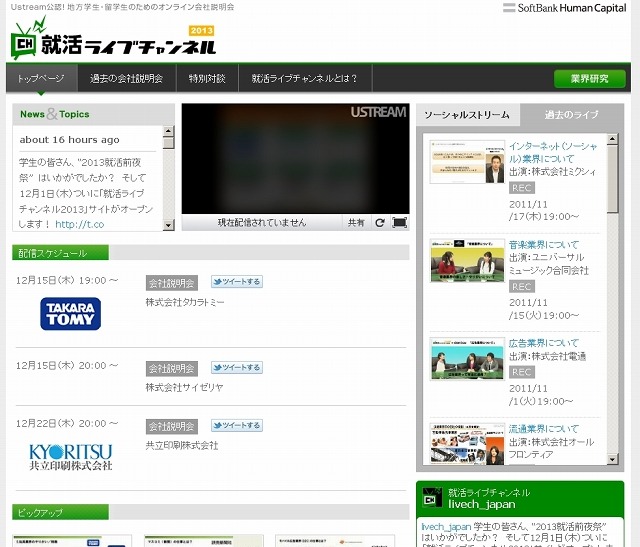Click the オールフロンティア session thumbnail
Screen dimensions: 640x547
pos(467,444)
